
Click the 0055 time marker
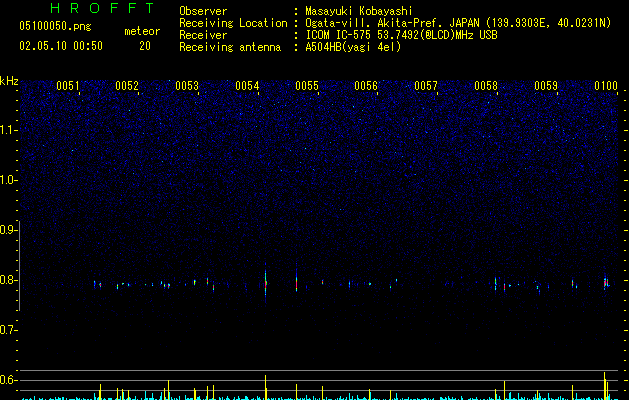[x=307, y=86]
